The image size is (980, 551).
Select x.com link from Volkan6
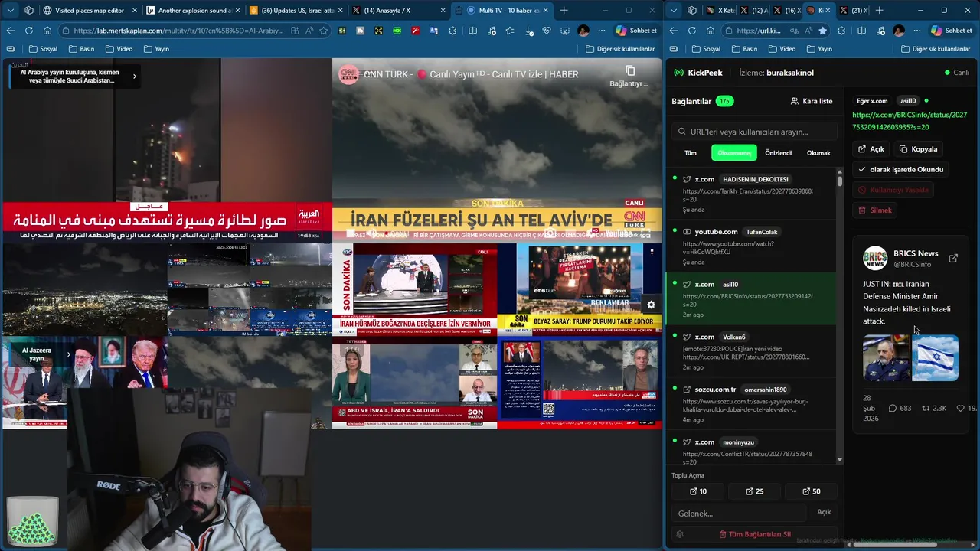pyautogui.click(x=751, y=352)
